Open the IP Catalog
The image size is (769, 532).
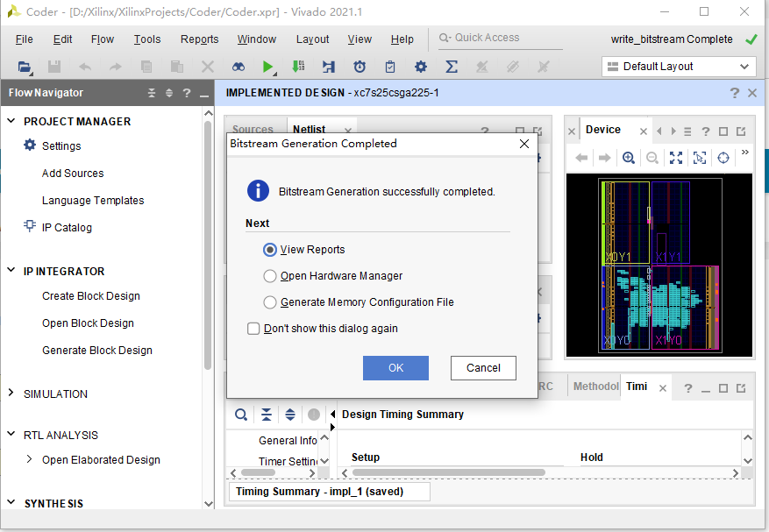click(67, 228)
